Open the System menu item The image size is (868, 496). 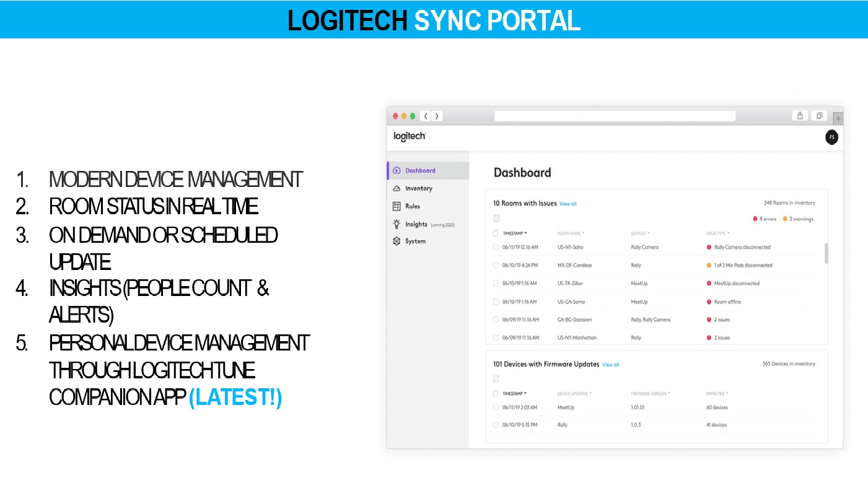click(x=415, y=241)
